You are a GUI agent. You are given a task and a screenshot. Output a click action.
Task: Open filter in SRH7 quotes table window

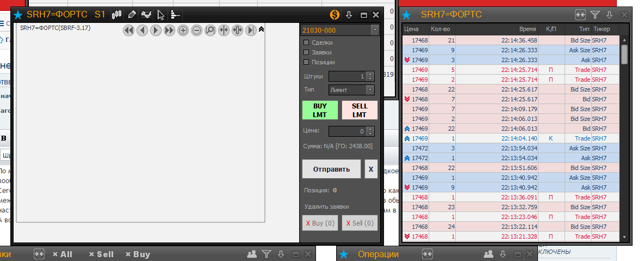tap(595, 15)
